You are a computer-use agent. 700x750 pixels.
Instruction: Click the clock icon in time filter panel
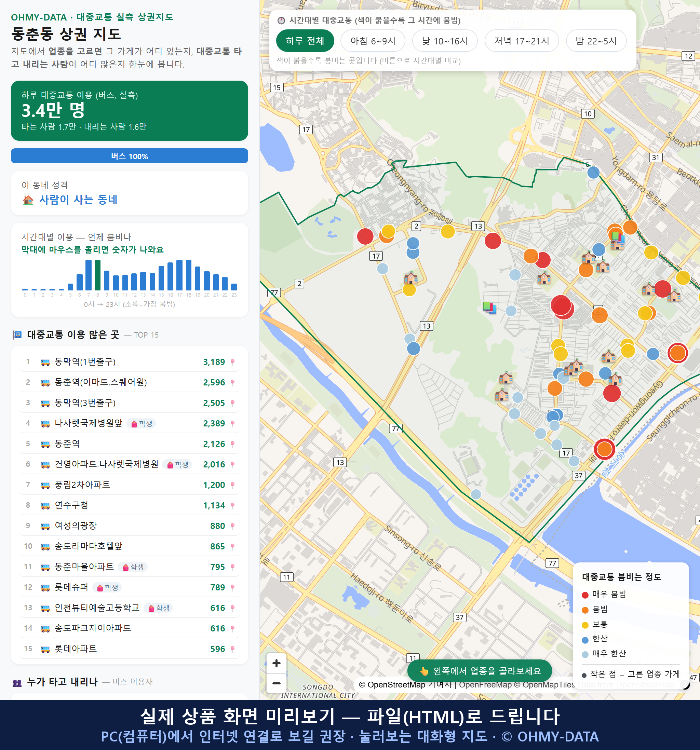(x=281, y=21)
